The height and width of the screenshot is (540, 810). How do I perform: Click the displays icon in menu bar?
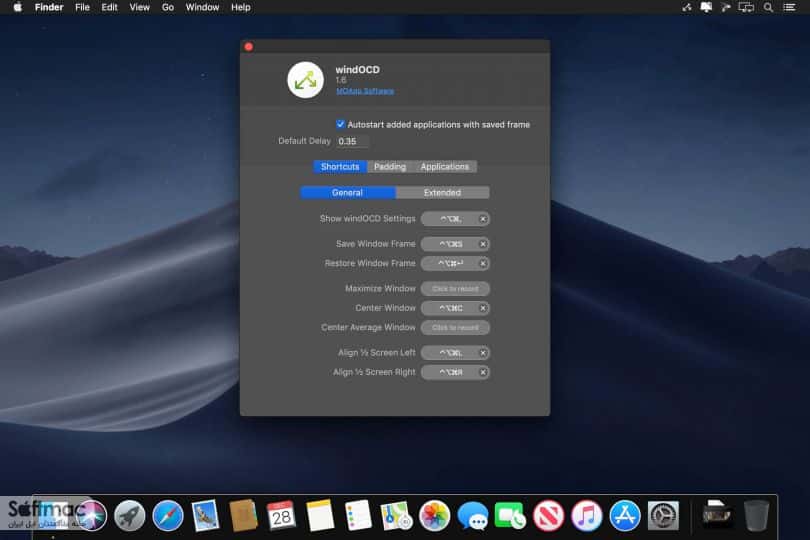click(746, 7)
